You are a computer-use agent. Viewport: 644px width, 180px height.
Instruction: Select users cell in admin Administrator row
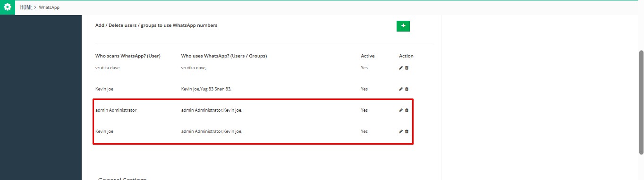pyautogui.click(x=212, y=110)
